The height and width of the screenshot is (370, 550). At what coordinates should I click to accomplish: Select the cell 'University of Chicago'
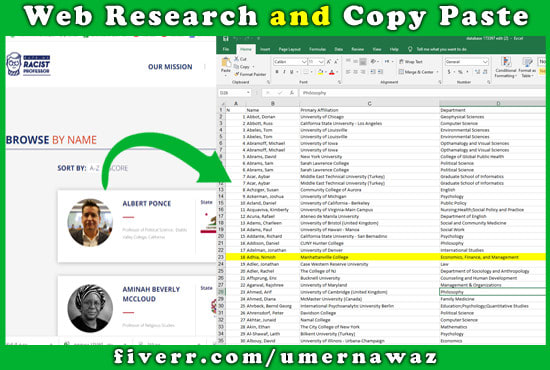pos(369,117)
